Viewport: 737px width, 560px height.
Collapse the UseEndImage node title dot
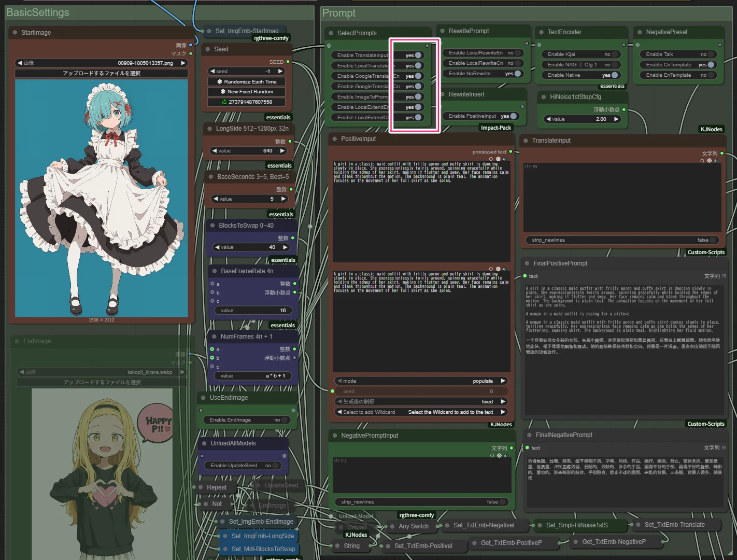[203, 398]
